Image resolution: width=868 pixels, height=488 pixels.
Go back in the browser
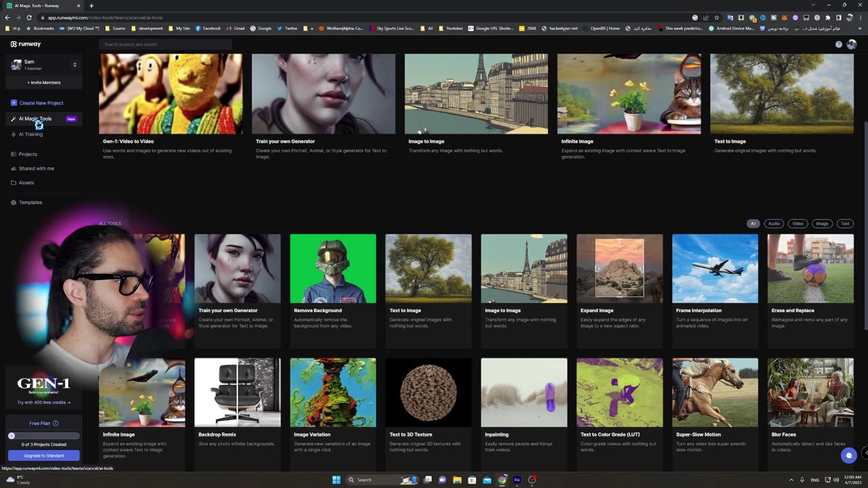(7, 18)
